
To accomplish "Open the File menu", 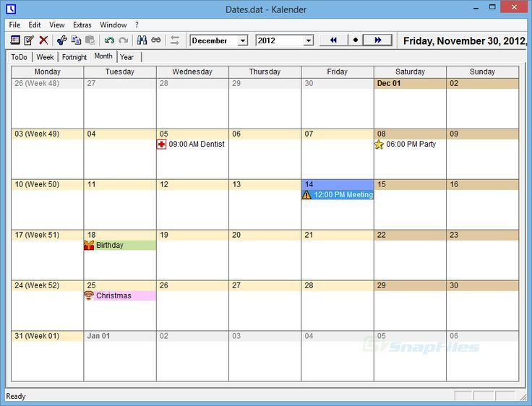I will pos(14,25).
